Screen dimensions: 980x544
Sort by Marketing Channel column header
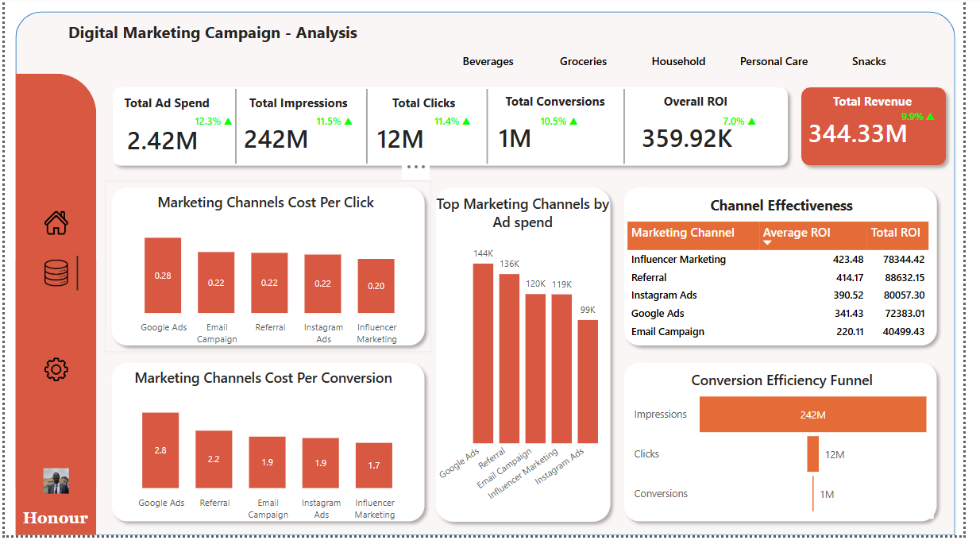click(683, 233)
